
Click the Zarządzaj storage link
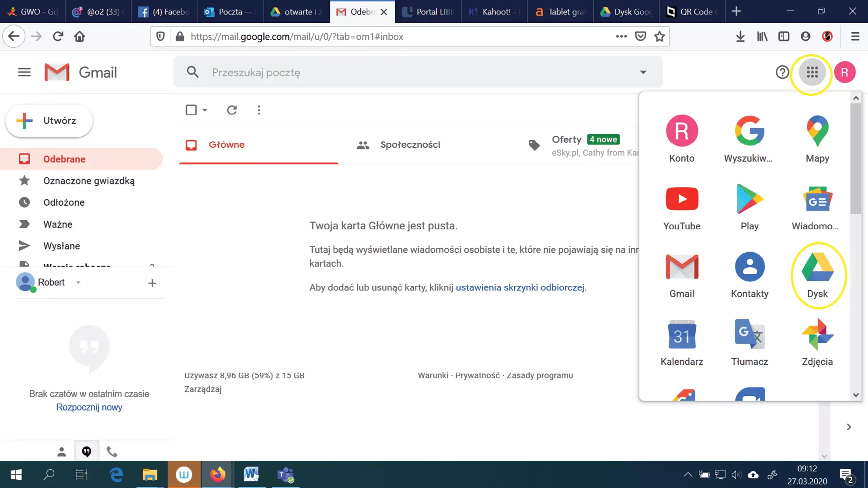coord(203,389)
